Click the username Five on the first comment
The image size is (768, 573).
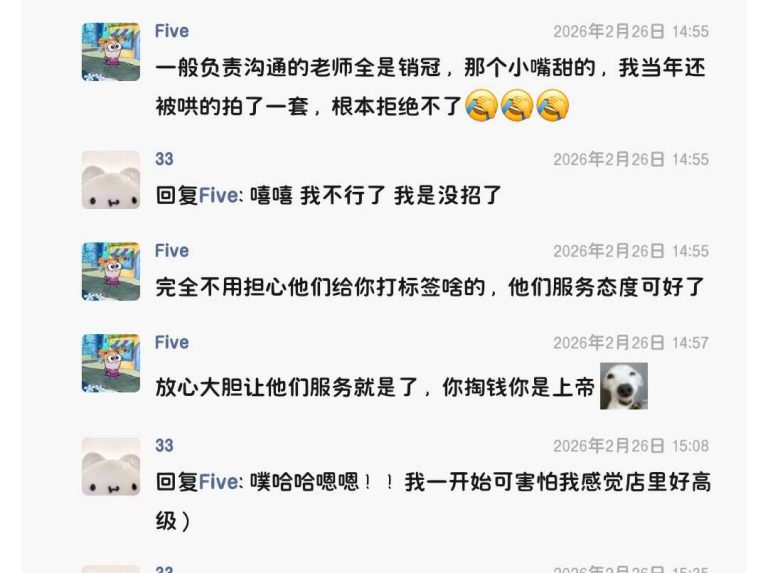pos(172,31)
